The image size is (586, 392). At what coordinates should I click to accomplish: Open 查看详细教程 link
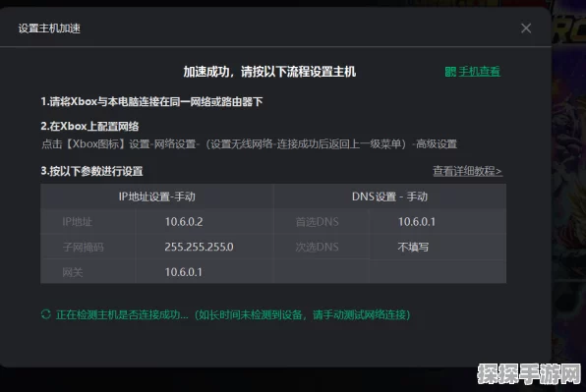pos(467,171)
